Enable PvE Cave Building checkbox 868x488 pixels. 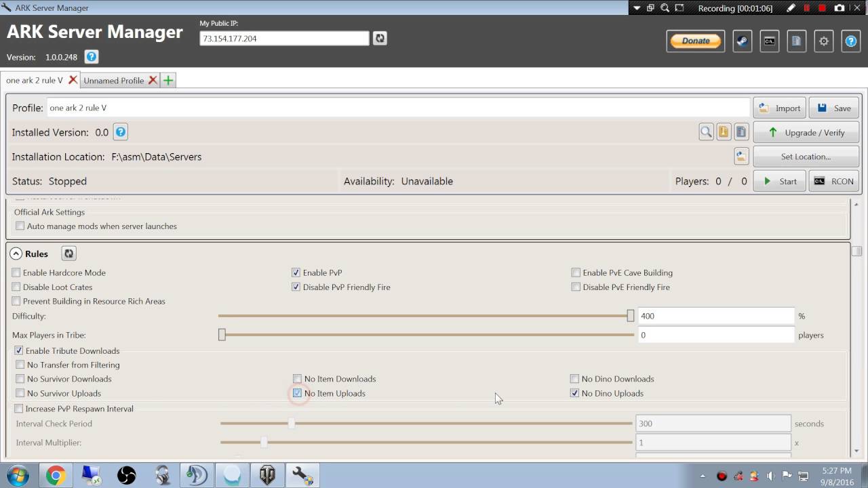[576, 272]
